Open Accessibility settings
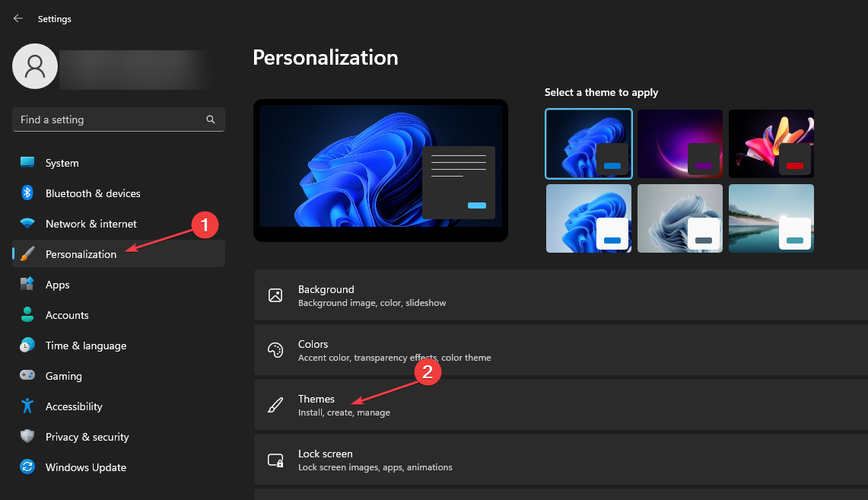This screenshot has width=868, height=500. click(119, 406)
